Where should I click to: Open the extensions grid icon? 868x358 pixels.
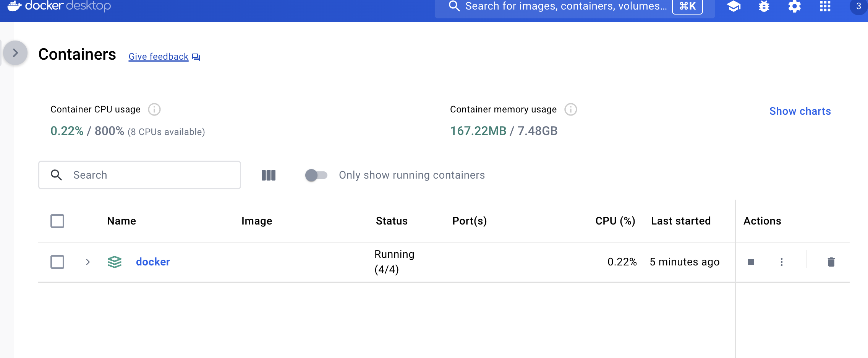coord(825,6)
